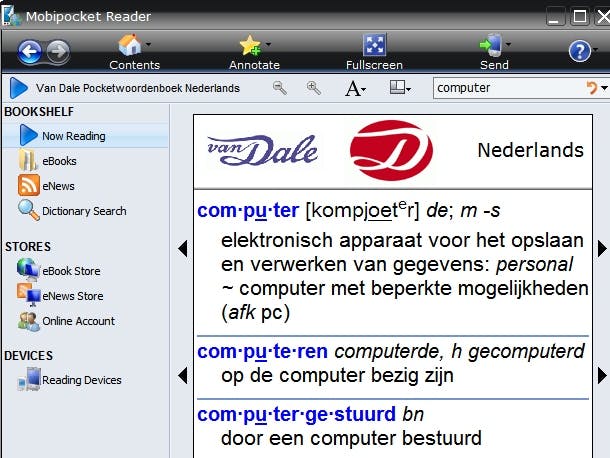Click the text 'door een computer bestuurd'
Screen dimensions: 610x458
(351, 439)
